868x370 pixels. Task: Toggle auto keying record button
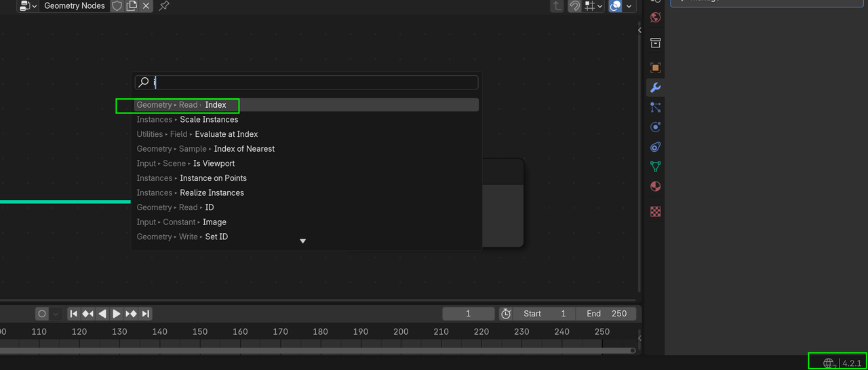[42, 314]
